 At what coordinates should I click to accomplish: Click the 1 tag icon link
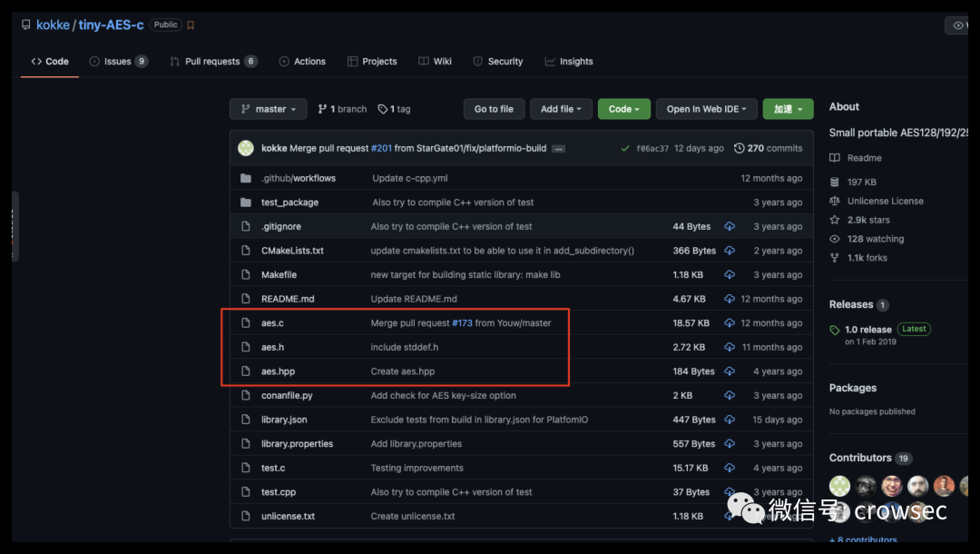[394, 109]
